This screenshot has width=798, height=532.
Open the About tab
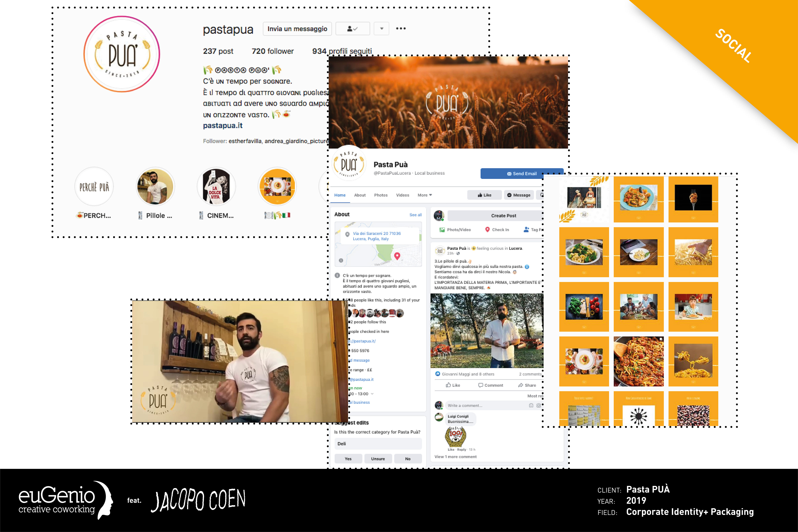coord(360,195)
